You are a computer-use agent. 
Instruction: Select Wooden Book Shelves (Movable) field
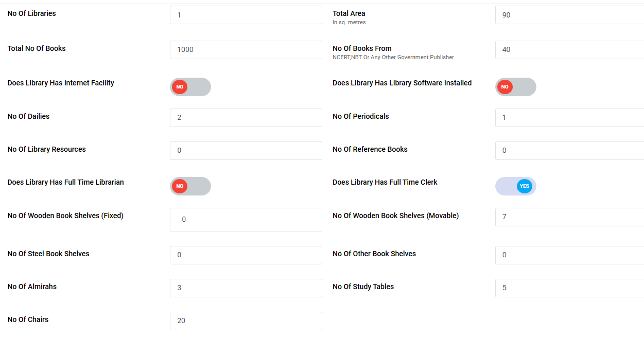point(569,217)
